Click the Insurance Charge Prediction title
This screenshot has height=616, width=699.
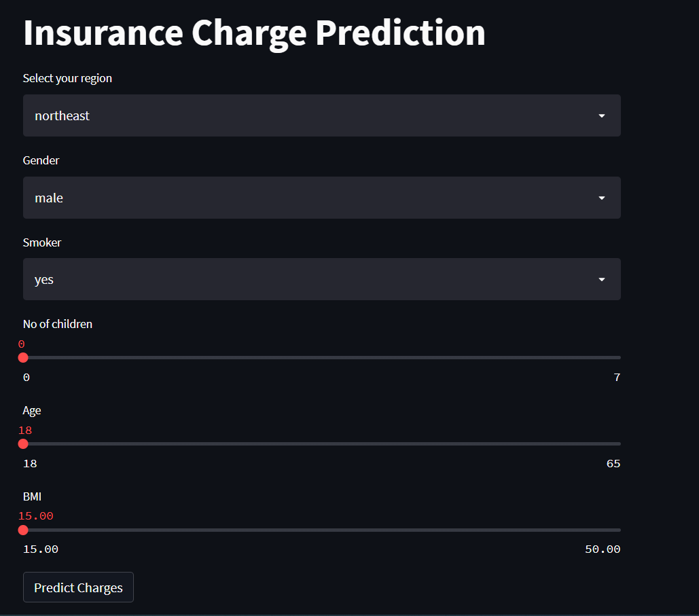tap(254, 32)
